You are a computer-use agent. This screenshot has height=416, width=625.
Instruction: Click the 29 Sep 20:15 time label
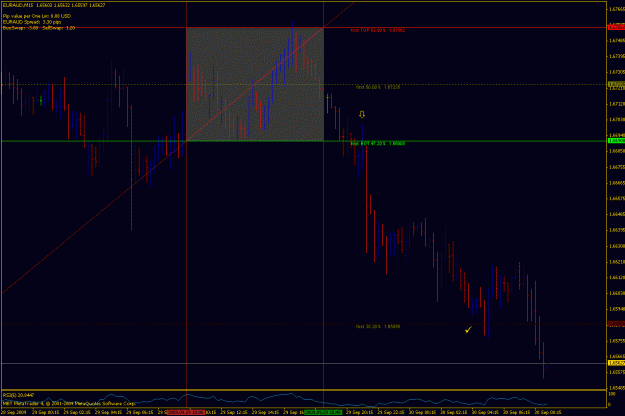(360, 412)
